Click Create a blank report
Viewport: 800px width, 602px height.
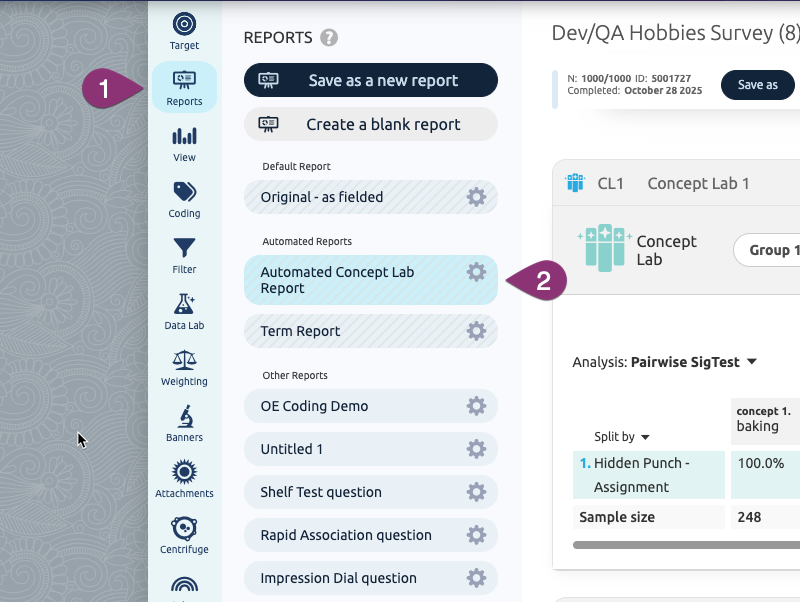(371, 125)
